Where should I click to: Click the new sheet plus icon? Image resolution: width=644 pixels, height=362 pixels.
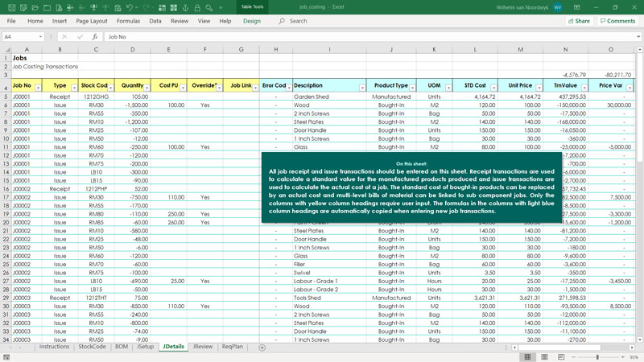[x=262, y=348]
